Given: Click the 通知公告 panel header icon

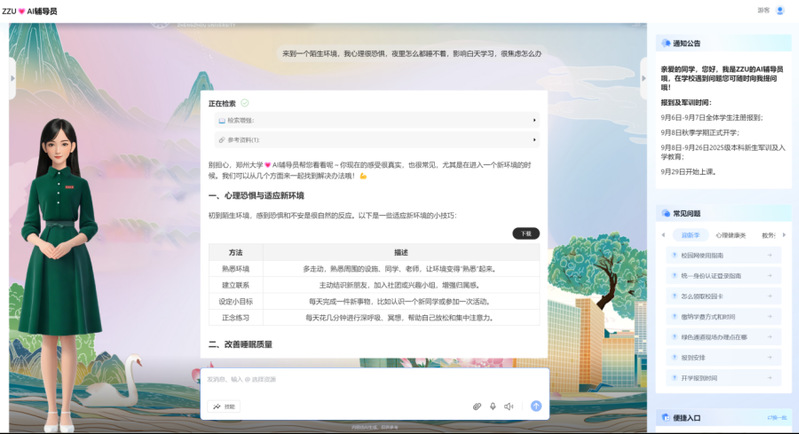Looking at the screenshot, I should [x=664, y=43].
